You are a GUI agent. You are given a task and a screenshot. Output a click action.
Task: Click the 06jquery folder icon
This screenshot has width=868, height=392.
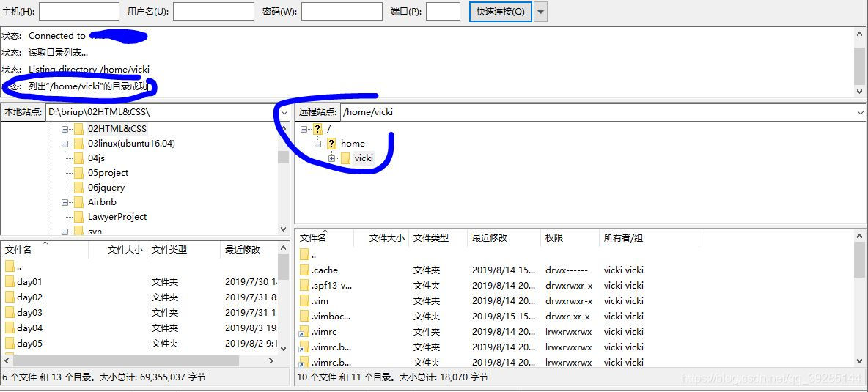78,188
